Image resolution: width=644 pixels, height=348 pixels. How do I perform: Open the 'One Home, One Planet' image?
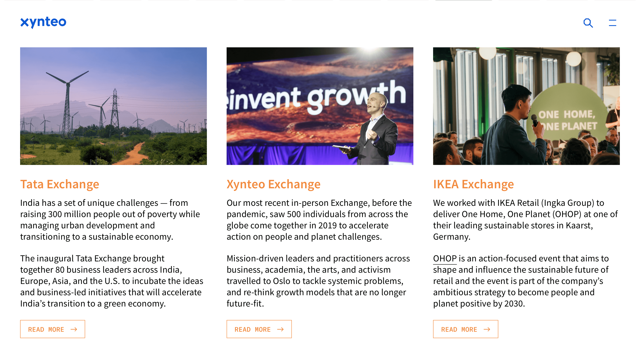pyautogui.click(x=526, y=106)
